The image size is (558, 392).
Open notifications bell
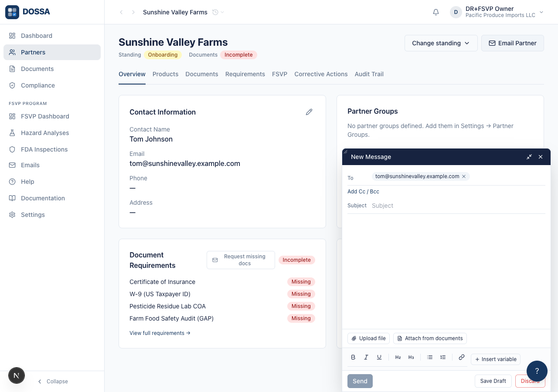pos(436,12)
